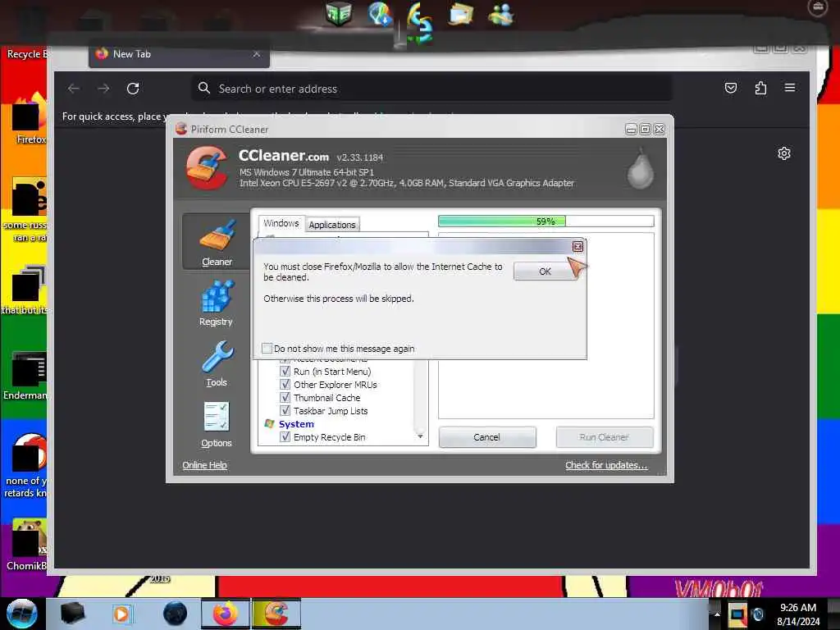Open the taskbar clock showing 9:26 AM

coord(798,614)
